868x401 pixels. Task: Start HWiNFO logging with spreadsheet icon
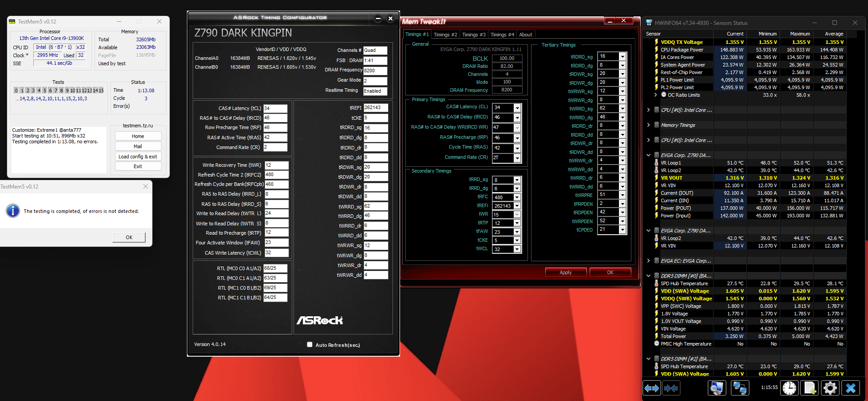coord(810,388)
